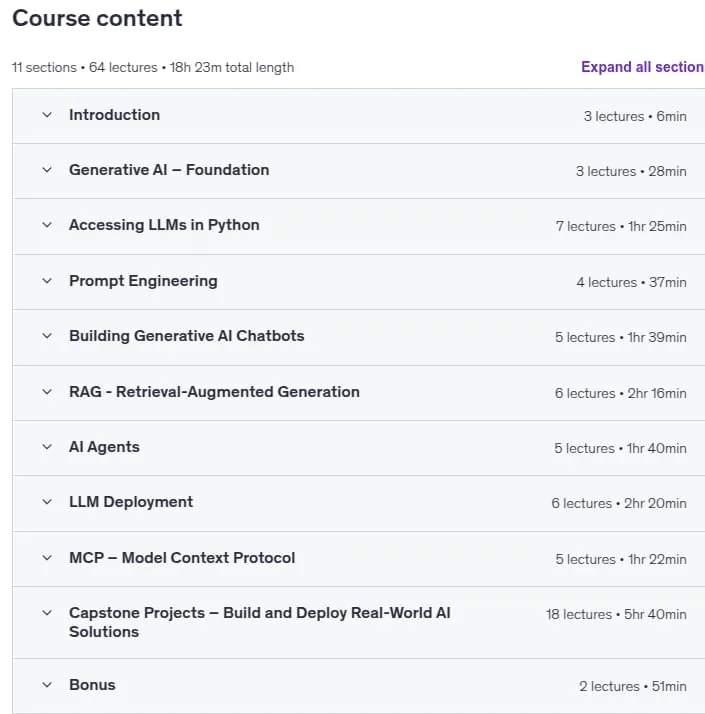Screen dimensions: 705x714
Task: Expand the Prompt Engineering chevron
Action: click(x=47, y=281)
